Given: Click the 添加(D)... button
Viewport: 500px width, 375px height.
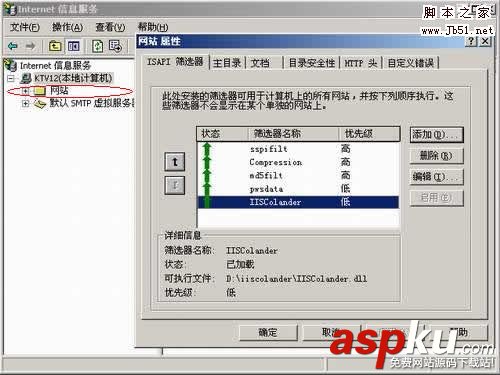Looking at the screenshot, I should pos(437,135).
